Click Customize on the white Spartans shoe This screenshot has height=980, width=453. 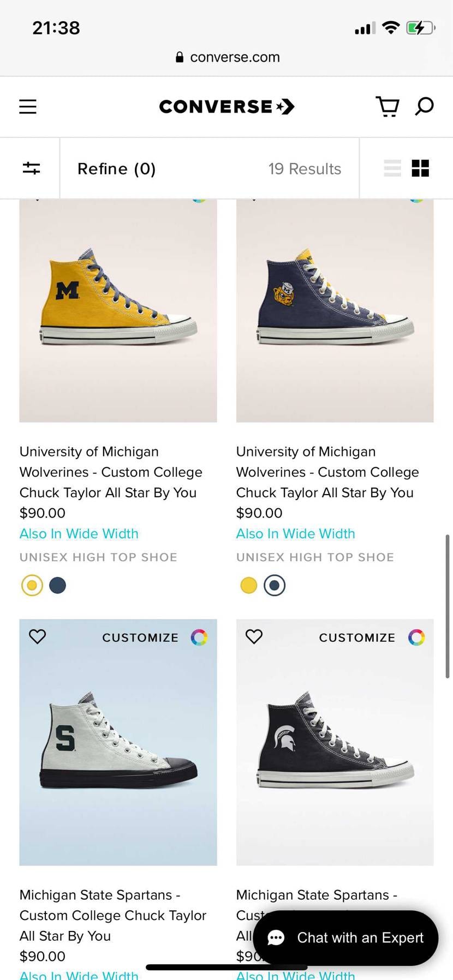click(x=140, y=638)
